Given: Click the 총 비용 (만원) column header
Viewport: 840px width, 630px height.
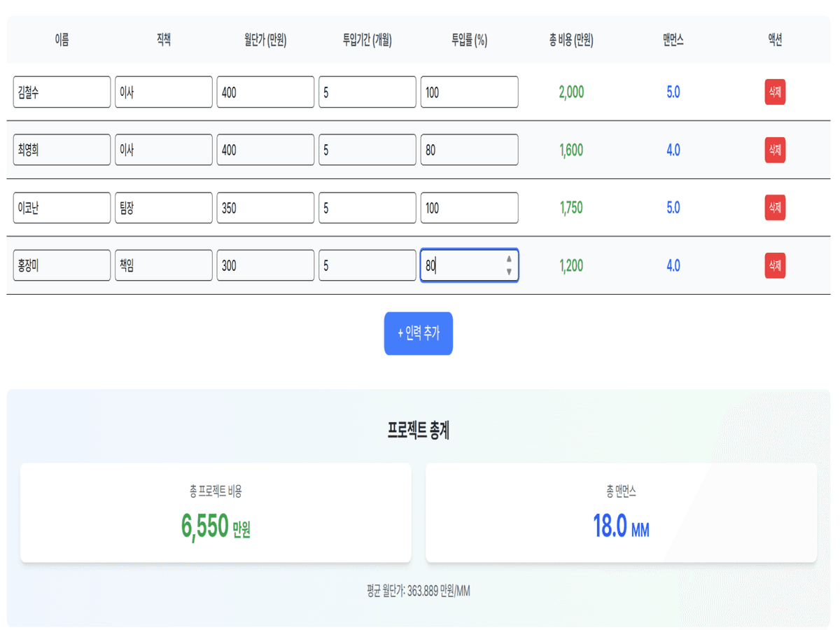Looking at the screenshot, I should coord(571,41).
